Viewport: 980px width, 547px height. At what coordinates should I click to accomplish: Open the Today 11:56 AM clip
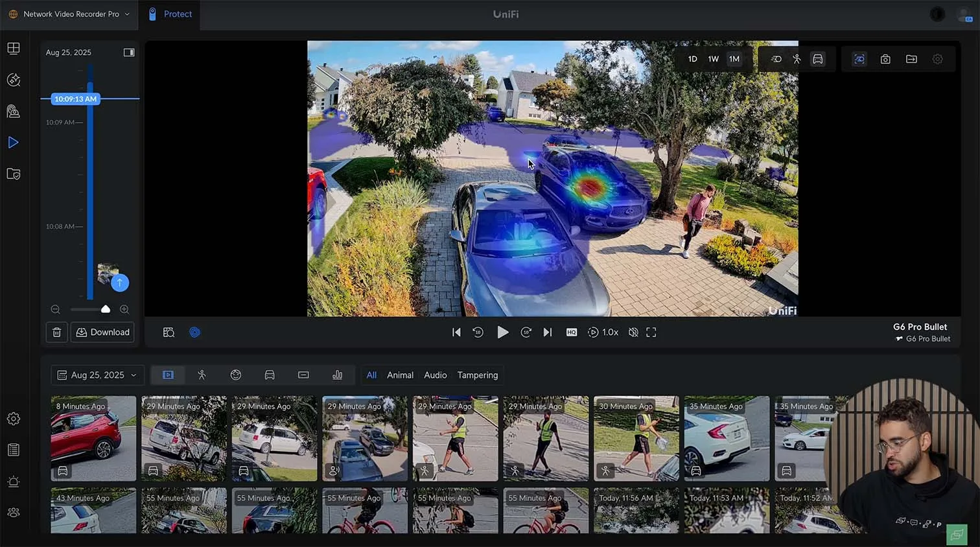tap(636, 511)
